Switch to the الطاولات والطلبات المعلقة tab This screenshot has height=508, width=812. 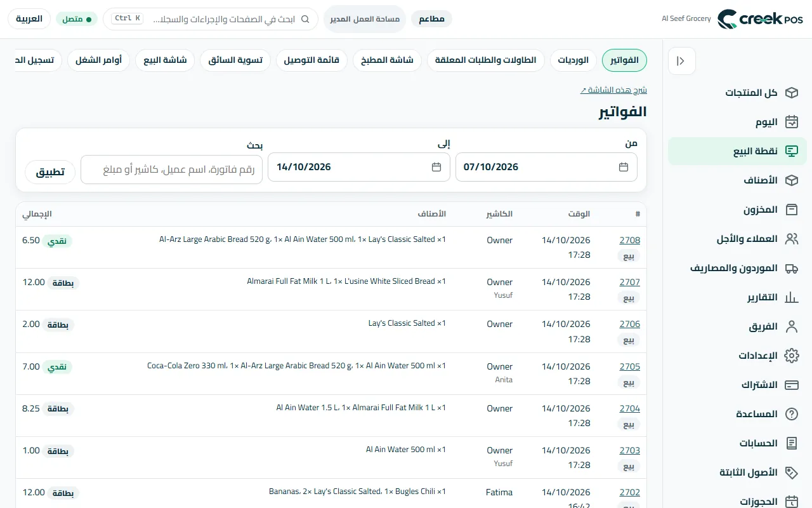point(486,60)
